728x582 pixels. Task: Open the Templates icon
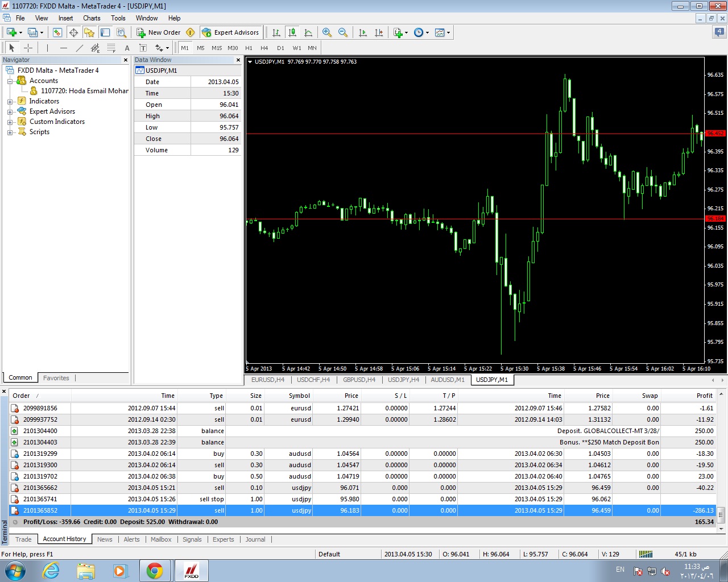440,32
